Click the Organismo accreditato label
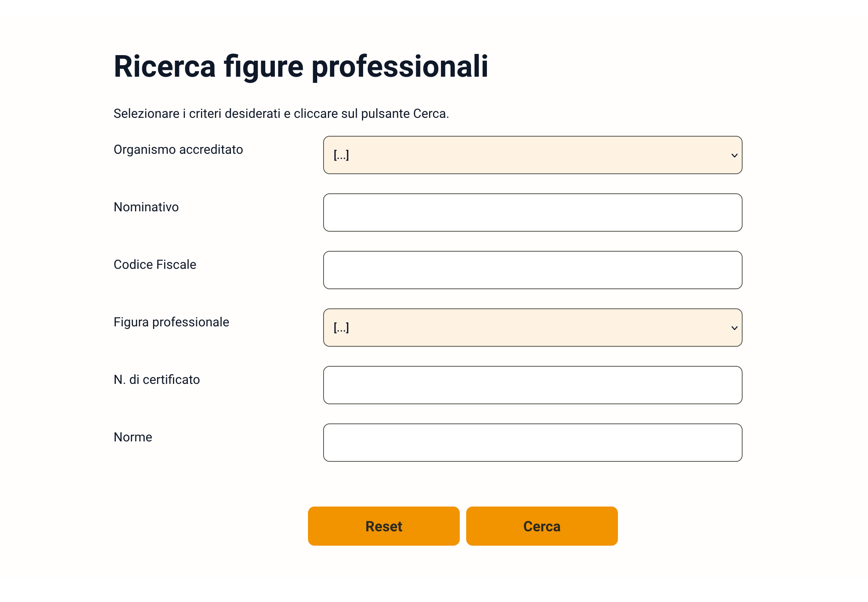The height and width of the screenshot is (602, 868). [178, 149]
